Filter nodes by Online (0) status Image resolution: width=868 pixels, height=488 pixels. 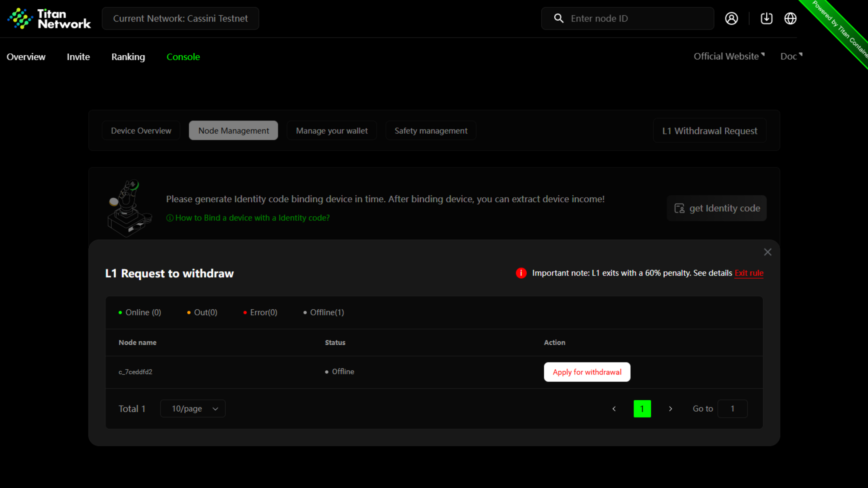coord(140,312)
